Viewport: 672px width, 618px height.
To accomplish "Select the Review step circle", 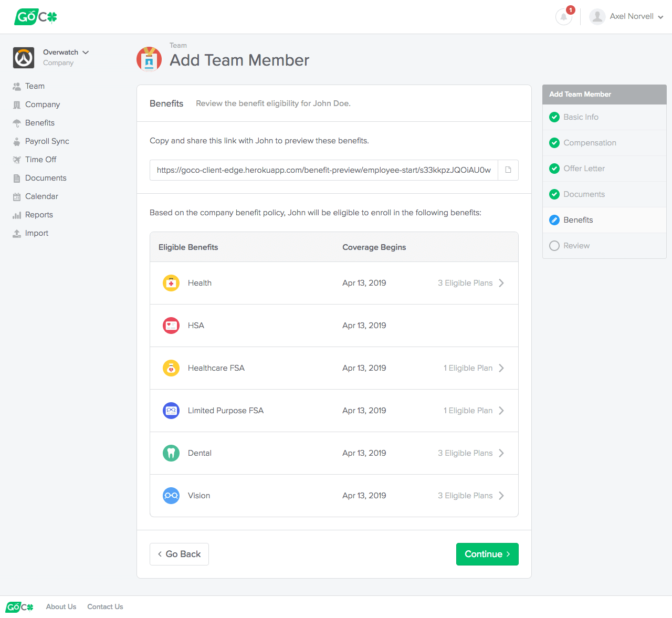I will pos(554,245).
